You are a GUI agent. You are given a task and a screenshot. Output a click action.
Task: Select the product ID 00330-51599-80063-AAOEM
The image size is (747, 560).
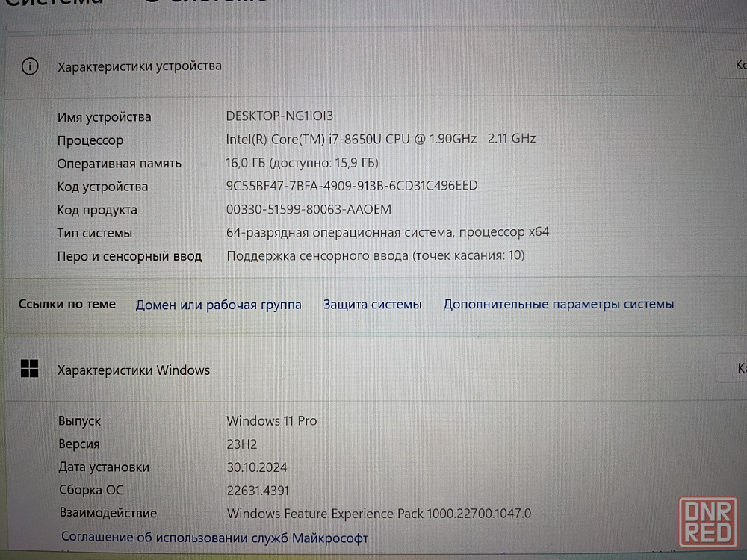coord(309,209)
